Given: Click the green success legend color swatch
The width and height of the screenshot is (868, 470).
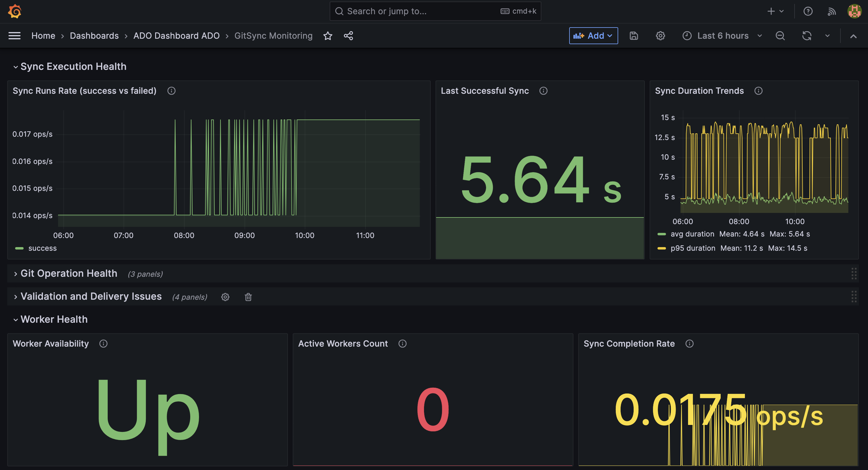Looking at the screenshot, I should (20, 248).
